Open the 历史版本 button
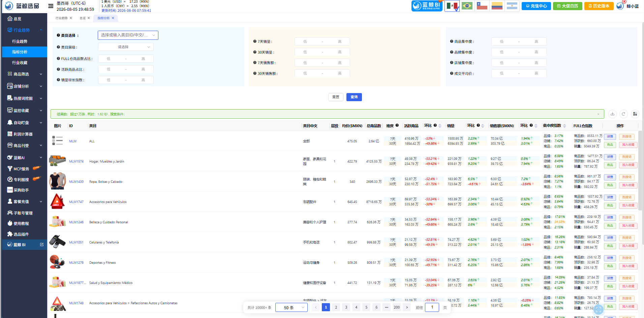Screen dimensions: 644x318 pyautogui.click(x=599, y=6)
